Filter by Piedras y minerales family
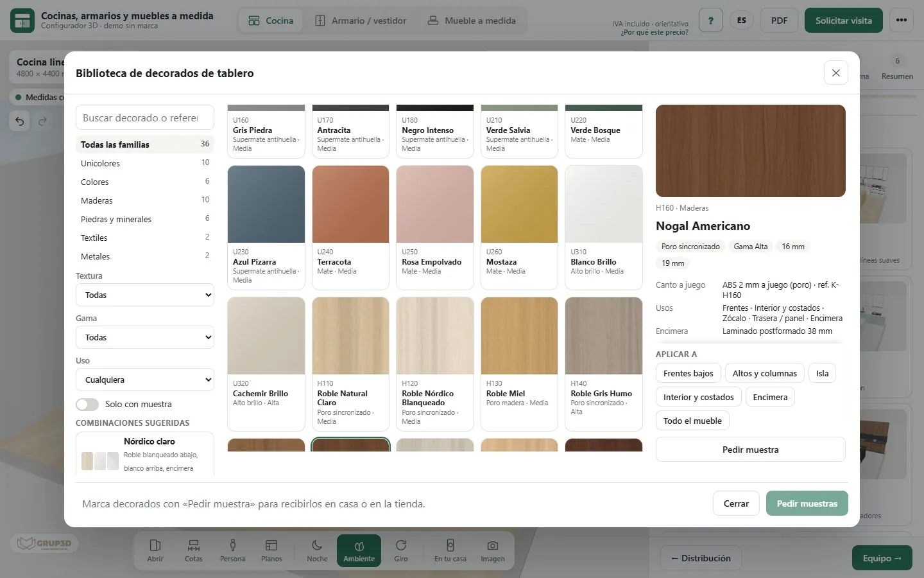The height and width of the screenshot is (578, 924). pos(145,219)
